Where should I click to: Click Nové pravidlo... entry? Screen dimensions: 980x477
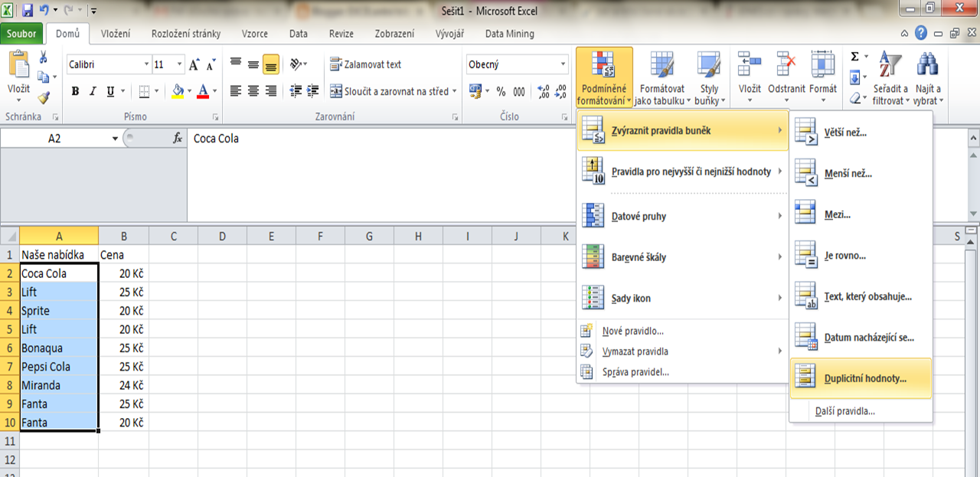(x=682, y=331)
